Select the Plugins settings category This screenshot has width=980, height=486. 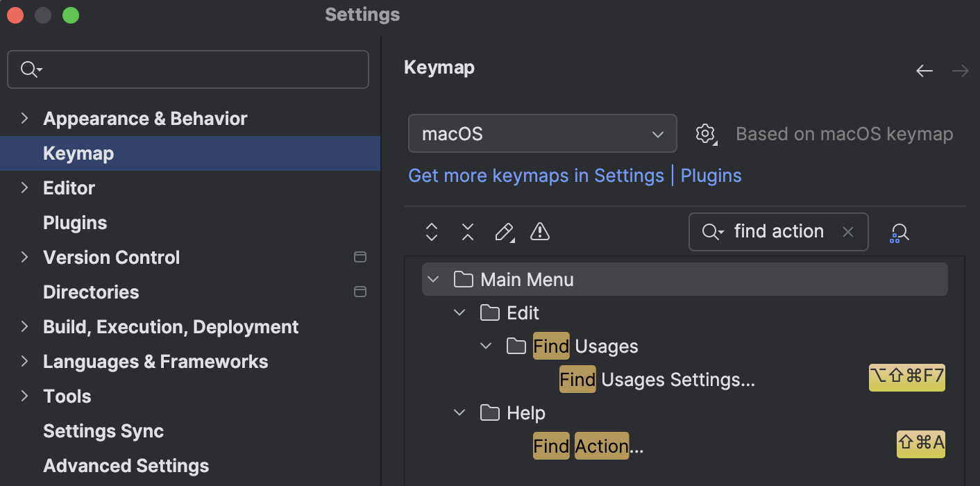pyautogui.click(x=74, y=222)
